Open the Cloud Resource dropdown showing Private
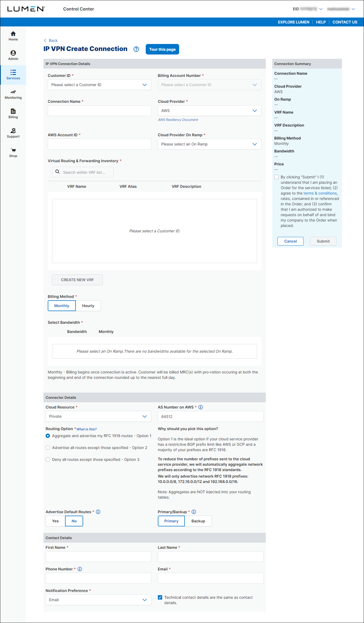This screenshot has width=364, height=623. coord(98,416)
